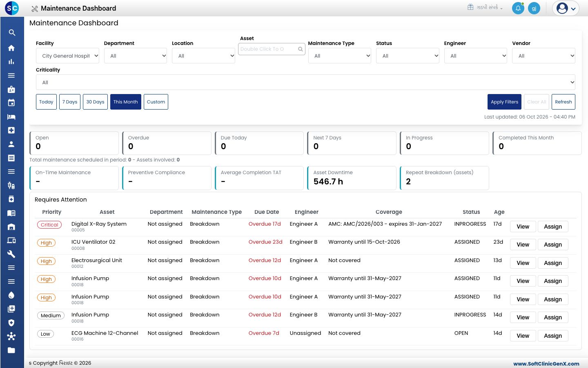Screen dimensions: 588x368
Task: Select the 30 Days date range
Action: (x=95, y=102)
